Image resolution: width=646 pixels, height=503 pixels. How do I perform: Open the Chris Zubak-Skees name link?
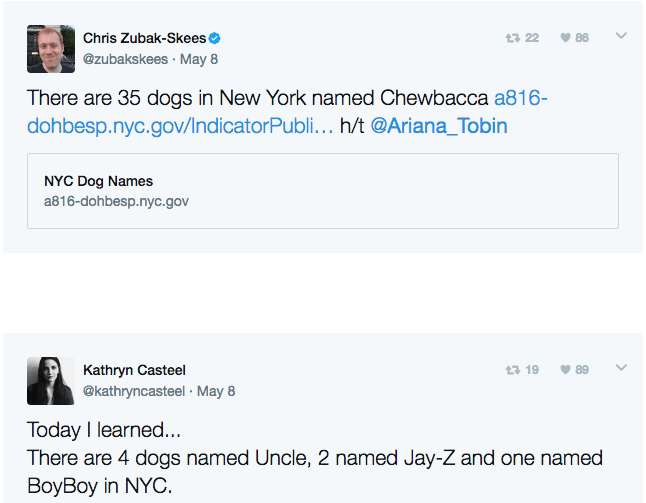point(145,38)
